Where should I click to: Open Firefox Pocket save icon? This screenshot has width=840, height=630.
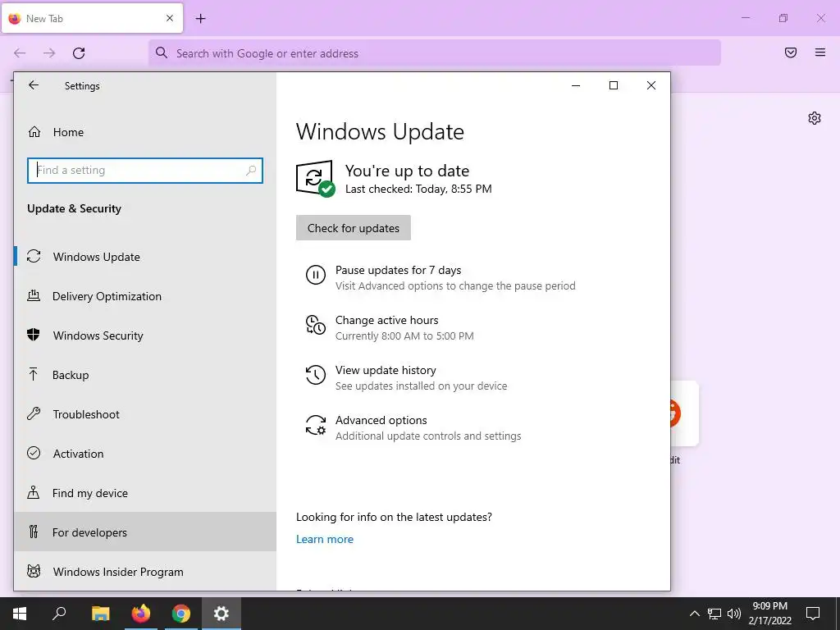pyautogui.click(x=790, y=52)
